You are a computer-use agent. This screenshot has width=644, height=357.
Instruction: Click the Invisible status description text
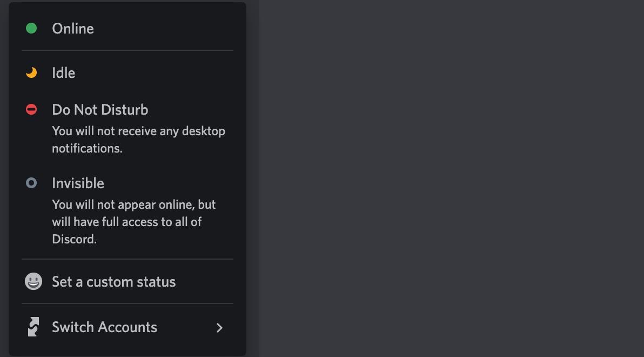133,221
